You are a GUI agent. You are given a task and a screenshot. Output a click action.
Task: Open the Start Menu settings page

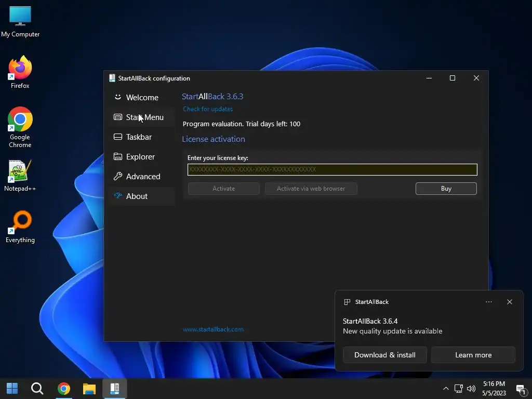click(x=142, y=117)
